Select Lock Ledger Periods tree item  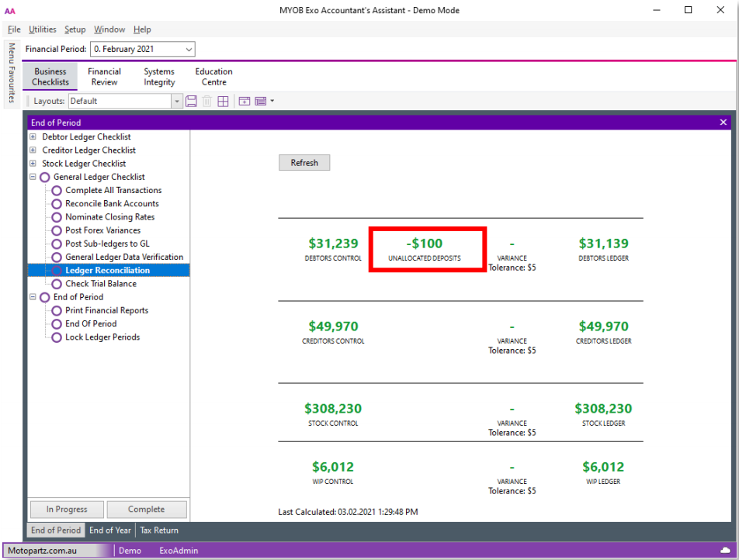(x=102, y=337)
